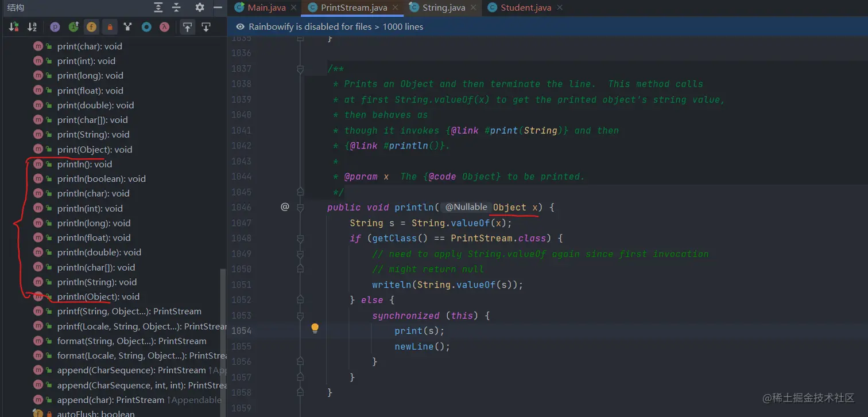The width and height of the screenshot is (868, 417).
Task: Select print(char): void in structure tree
Action: (90, 46)
